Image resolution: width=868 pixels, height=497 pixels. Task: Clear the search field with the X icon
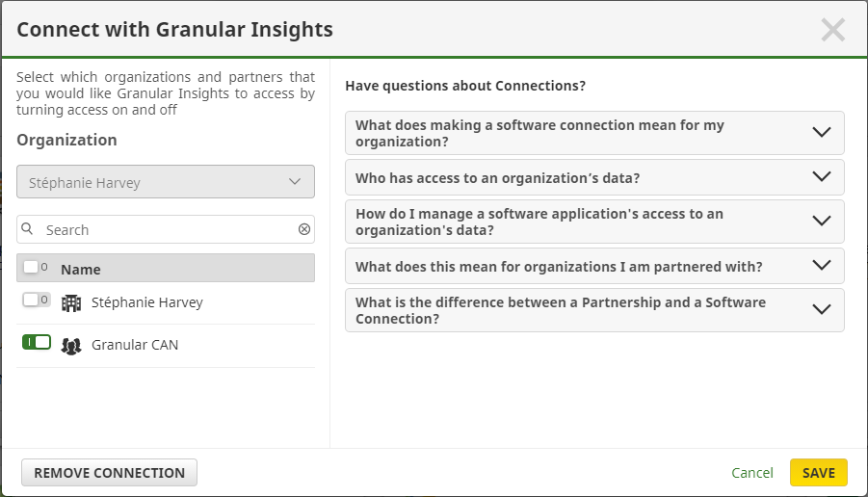(x=304, y=229)
